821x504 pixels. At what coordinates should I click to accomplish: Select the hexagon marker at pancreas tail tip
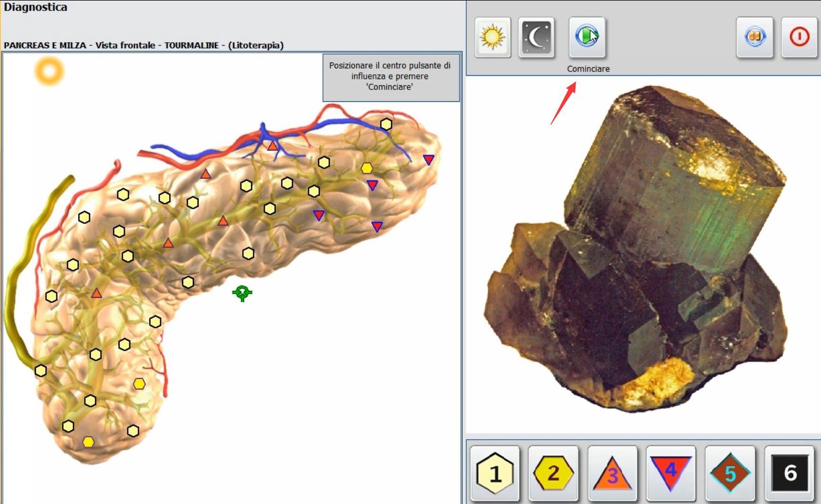[x=386, y=124]
